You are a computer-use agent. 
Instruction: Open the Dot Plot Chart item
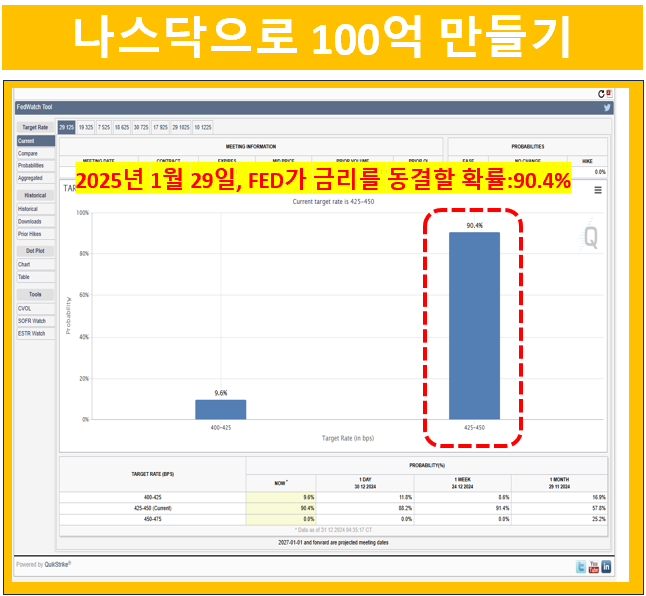[36, 264]
